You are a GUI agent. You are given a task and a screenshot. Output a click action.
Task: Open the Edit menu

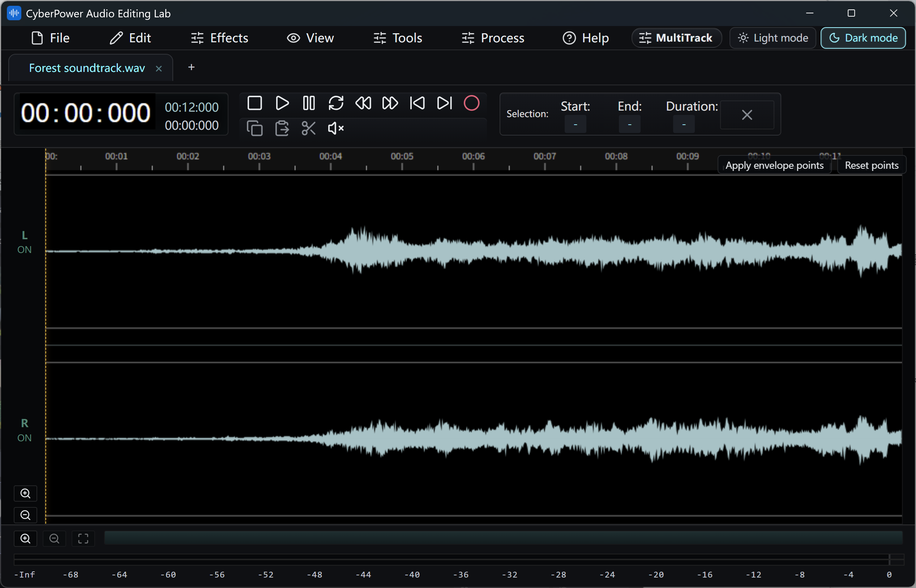pos(130,38)
